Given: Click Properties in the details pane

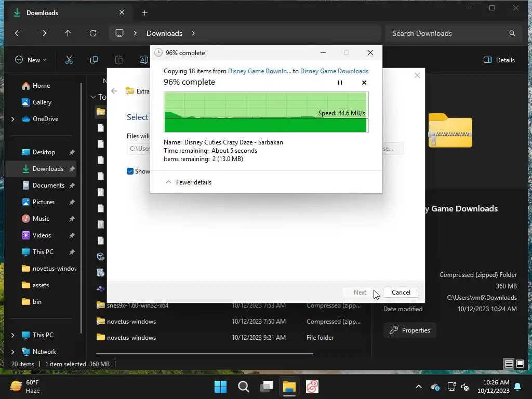Looking at the screenshot, I should (x=410, y=330).
